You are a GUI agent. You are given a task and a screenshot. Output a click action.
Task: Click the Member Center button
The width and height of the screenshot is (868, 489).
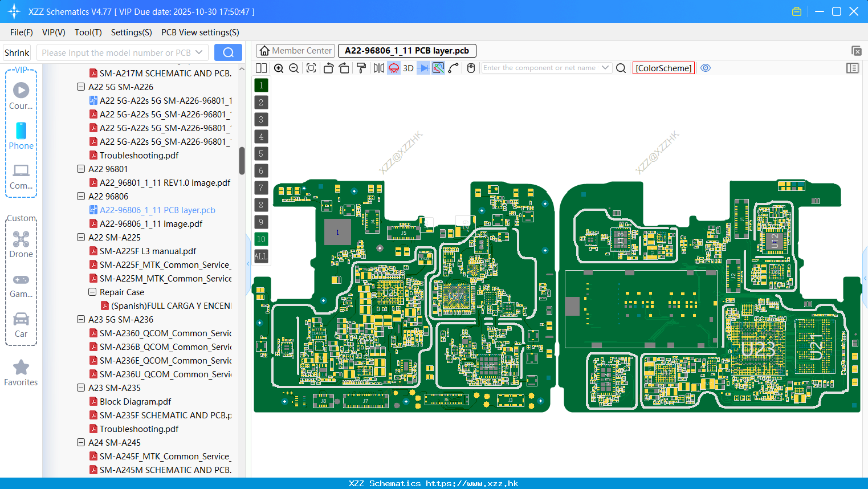click(x=295, y=50)
